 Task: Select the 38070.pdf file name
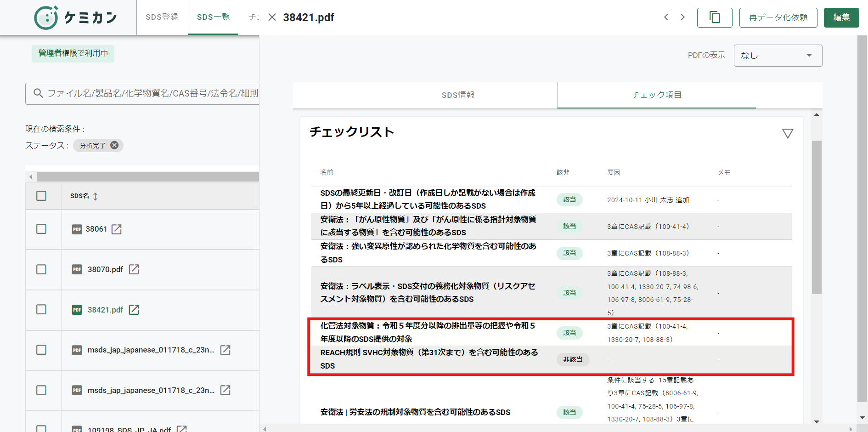(105, 269)
